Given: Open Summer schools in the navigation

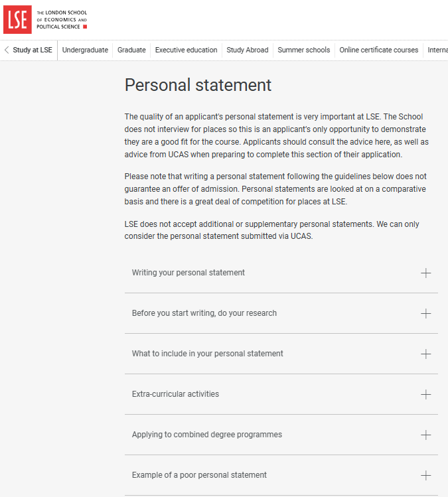Looking at the screenshot, I should [x=303, y=50].
